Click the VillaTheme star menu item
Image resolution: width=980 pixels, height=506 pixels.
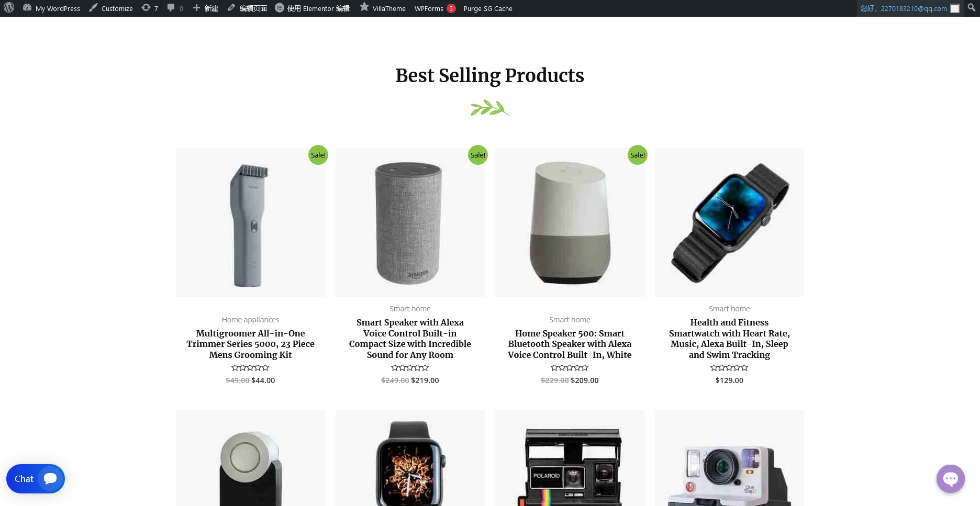tap(383, 8)
